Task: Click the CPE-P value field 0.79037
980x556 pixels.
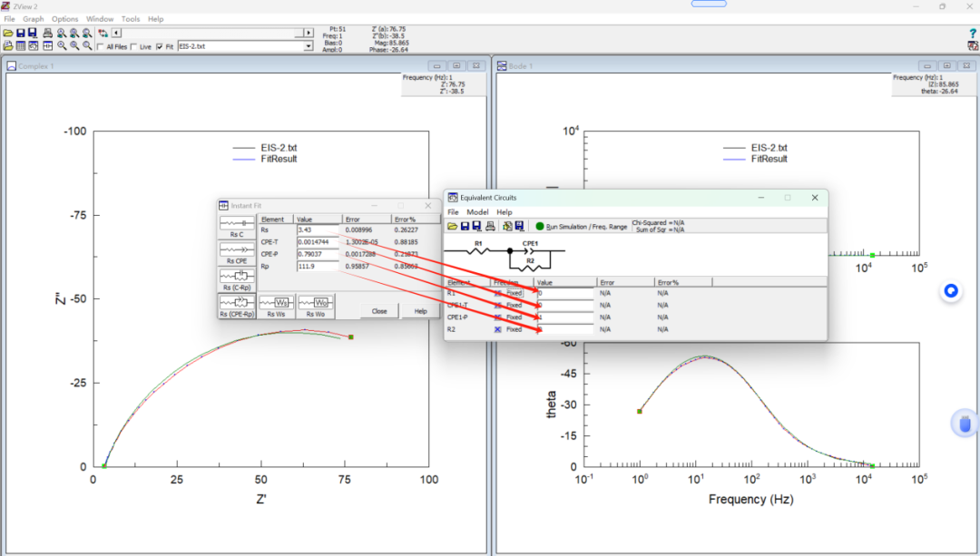Action: 318,254
